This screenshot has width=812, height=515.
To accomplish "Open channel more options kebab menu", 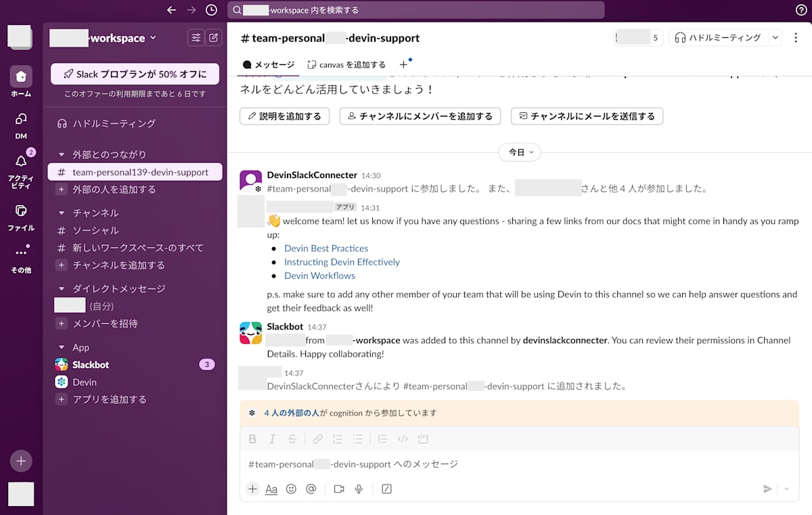I will click(x=796, y=38).
